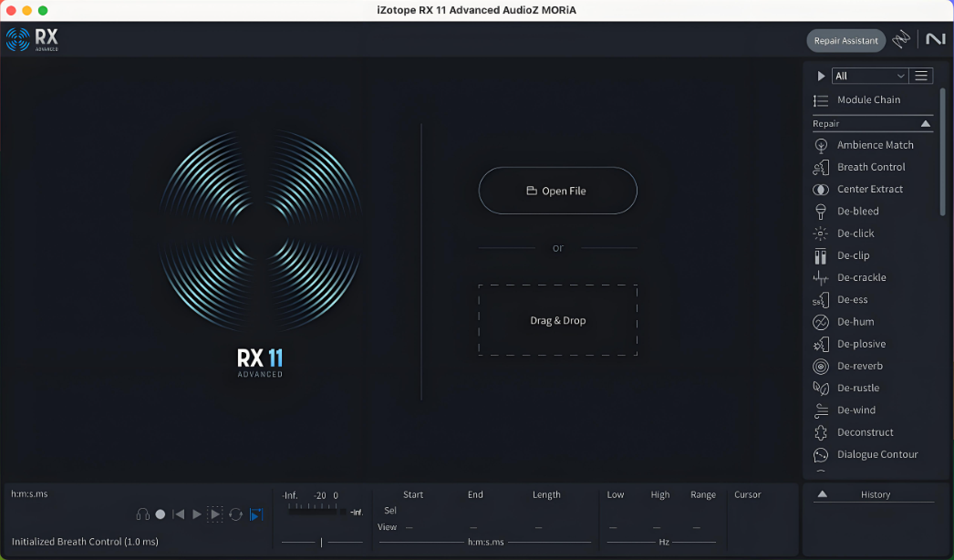
Task: Click the Cursor readout label
Action: click(747, 495)
